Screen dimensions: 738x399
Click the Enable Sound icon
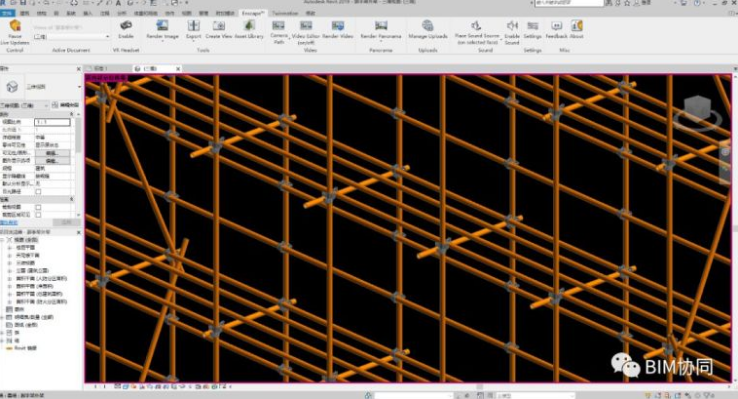click(512, 25)
